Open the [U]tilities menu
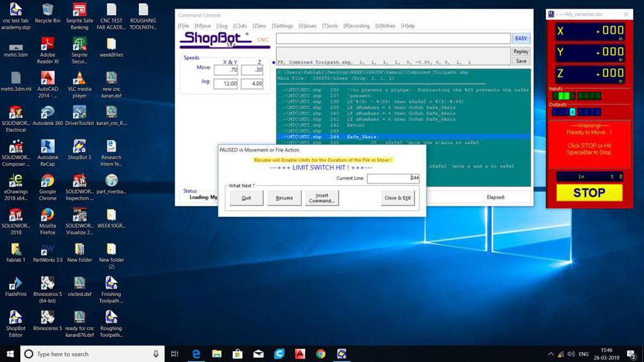The width and height of the screenshot is (644, 362). (x=386, y=26)
